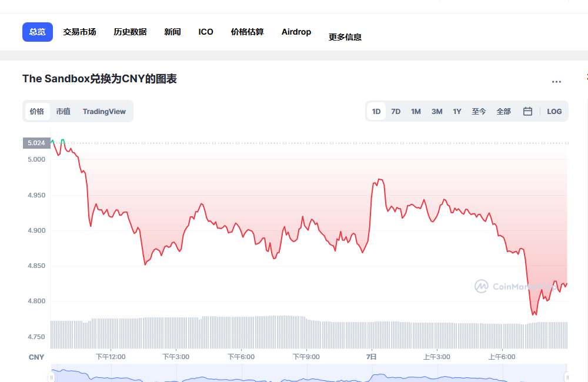The image size is (588, 382).
Task: Grab the left handle of the range slider
Action: point(51,377)
